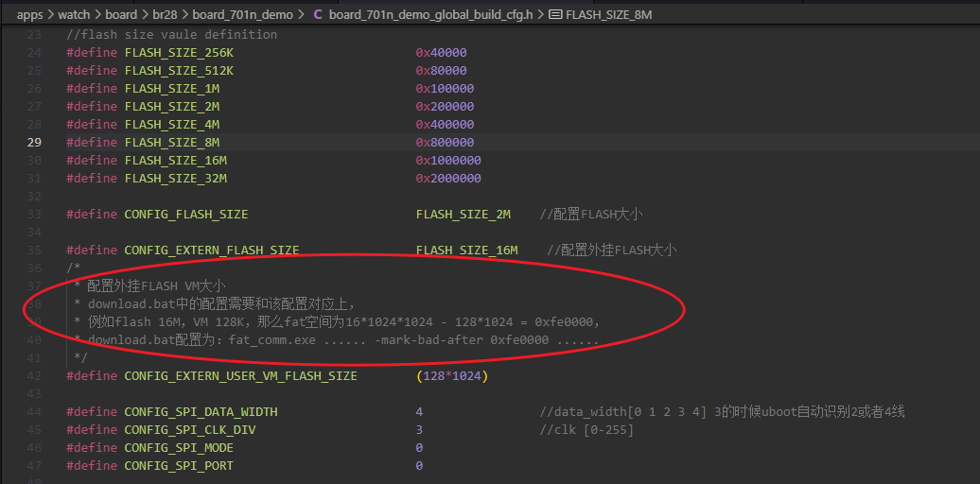Open the FLASH_SIZE_8M symbol breadcrumb

coord(609,14)
